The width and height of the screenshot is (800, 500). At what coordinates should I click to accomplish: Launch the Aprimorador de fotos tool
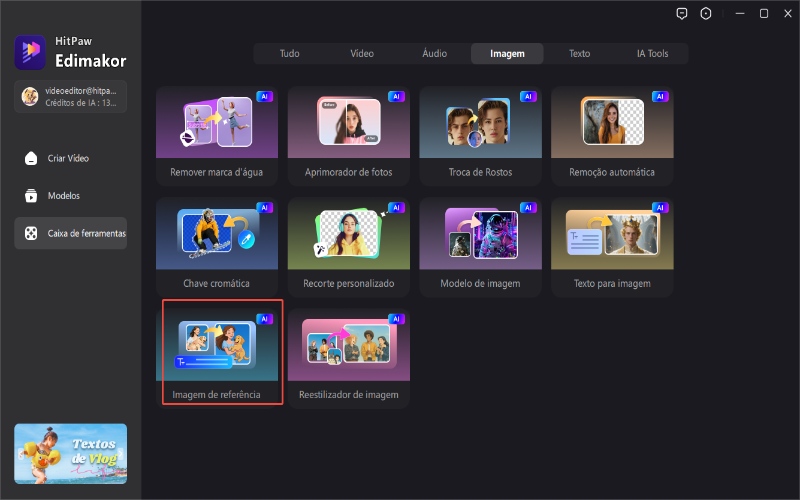[348, 135]
